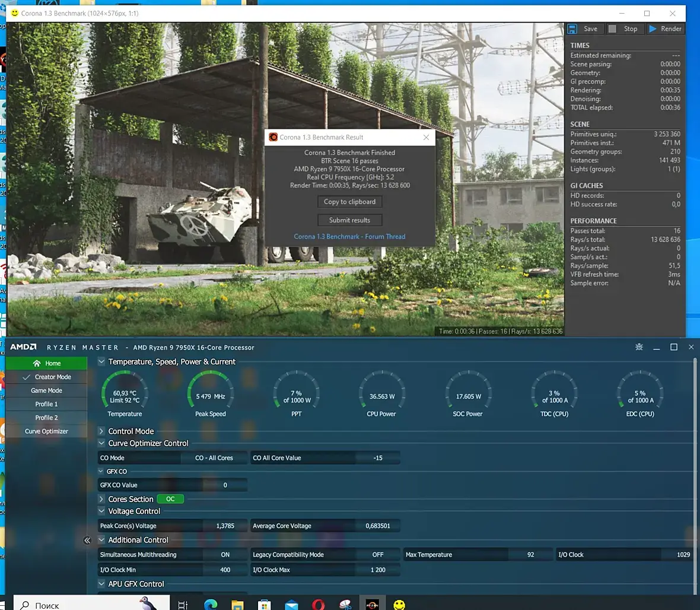The image size is (700, 610).
Task: Open Corona 1.3 Benchmark Forum Thread link
Action: click(x=349, y=237)
